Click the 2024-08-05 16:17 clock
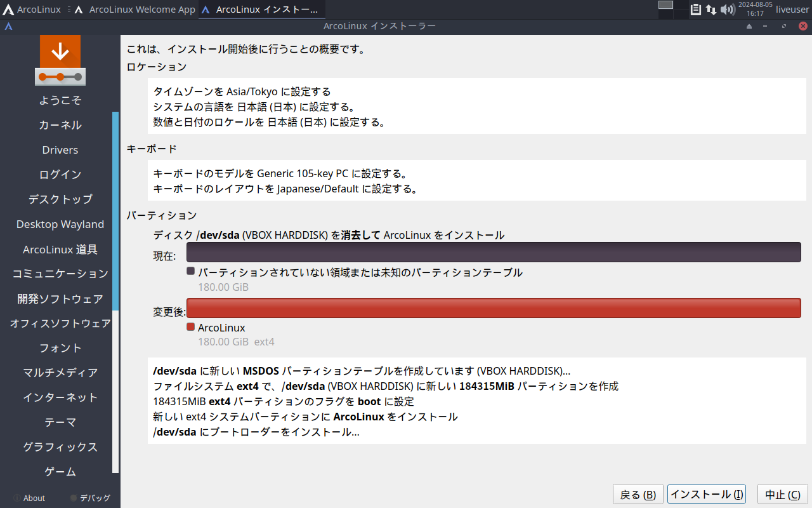812x508 pixels. (755, 10)
